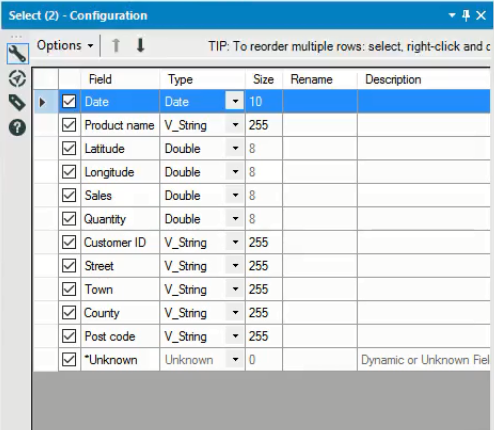
Task: Click Size cell 255 for Post code
Action: pyautogui.click(x=264, y=336)
